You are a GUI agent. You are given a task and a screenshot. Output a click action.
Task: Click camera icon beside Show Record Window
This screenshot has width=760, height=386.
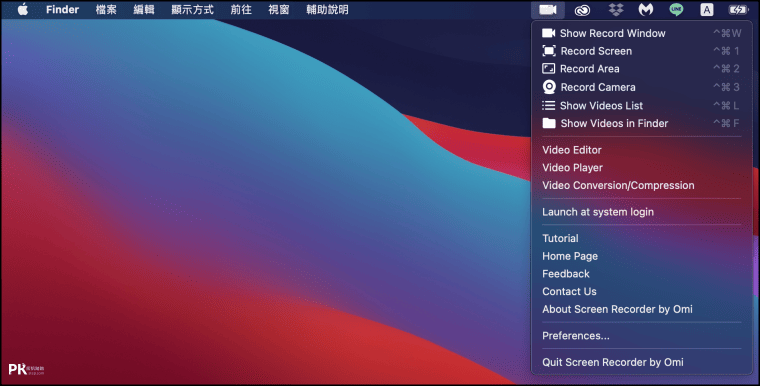click(x=549, y=33)
